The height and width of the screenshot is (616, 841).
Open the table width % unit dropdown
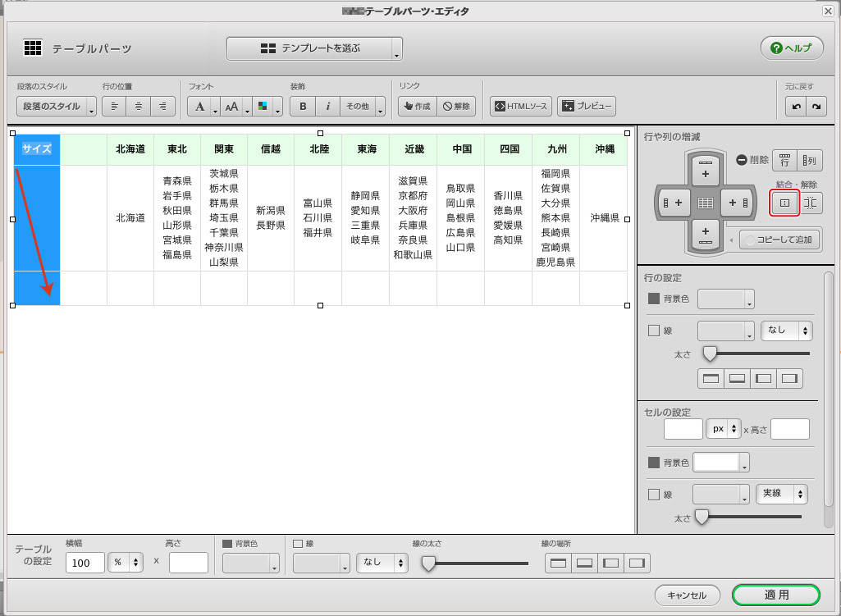pos(126,563)
